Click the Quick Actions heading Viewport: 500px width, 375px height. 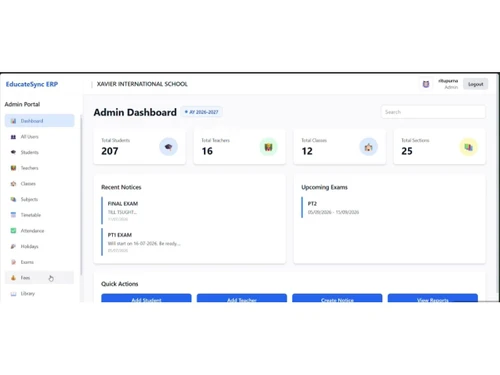(120, 284)
